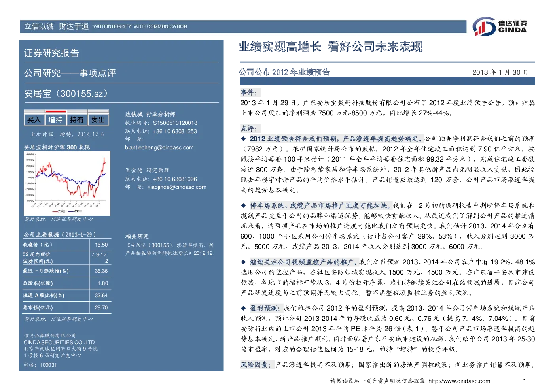
Task: Click 公司研究——事项点评 sidebar text
Action: pos(70,73)
